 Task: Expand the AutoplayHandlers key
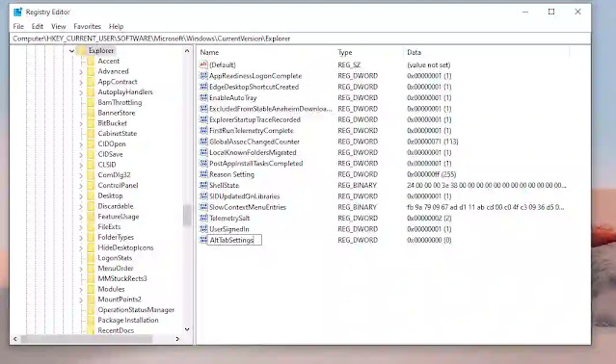click(81, 92)
